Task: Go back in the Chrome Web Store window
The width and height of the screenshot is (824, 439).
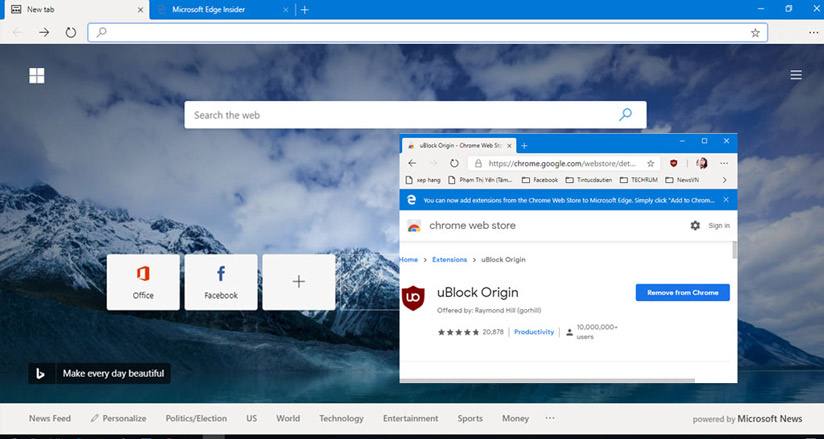Action: coord(412,164)
